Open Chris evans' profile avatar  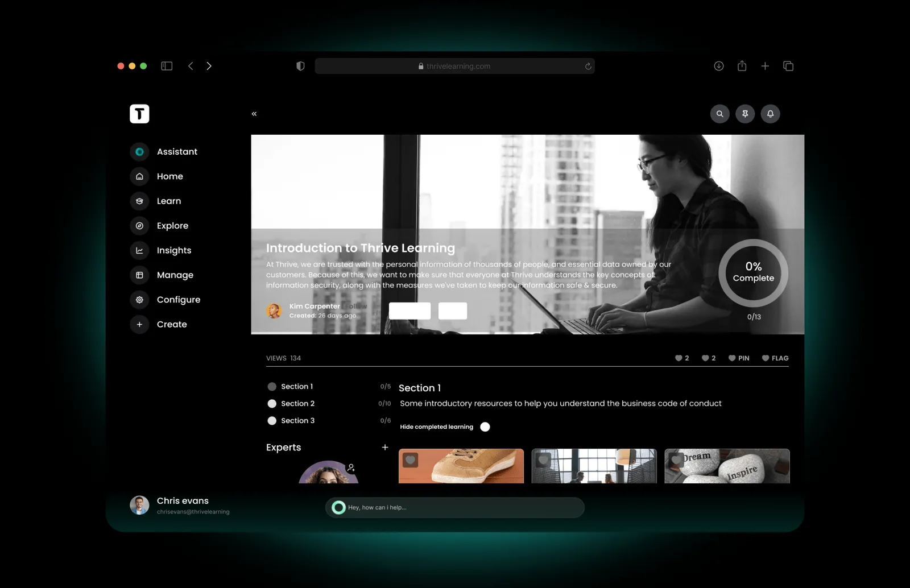click(x=139, y=505)
